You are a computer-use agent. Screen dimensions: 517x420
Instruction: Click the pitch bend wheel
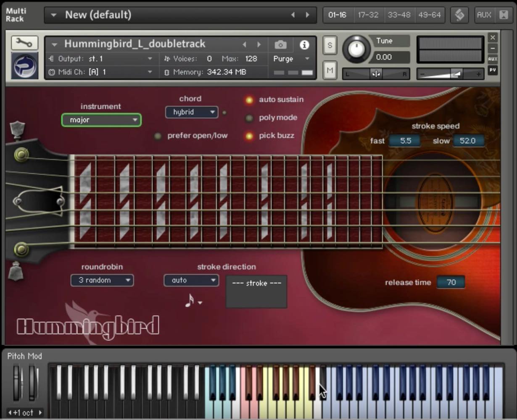[x=16, y=383]
